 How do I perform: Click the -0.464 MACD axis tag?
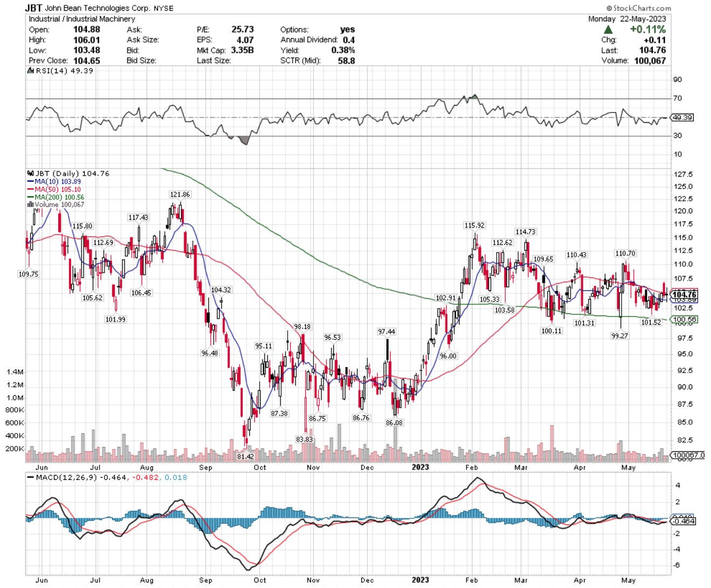click(x=683, y=521)
